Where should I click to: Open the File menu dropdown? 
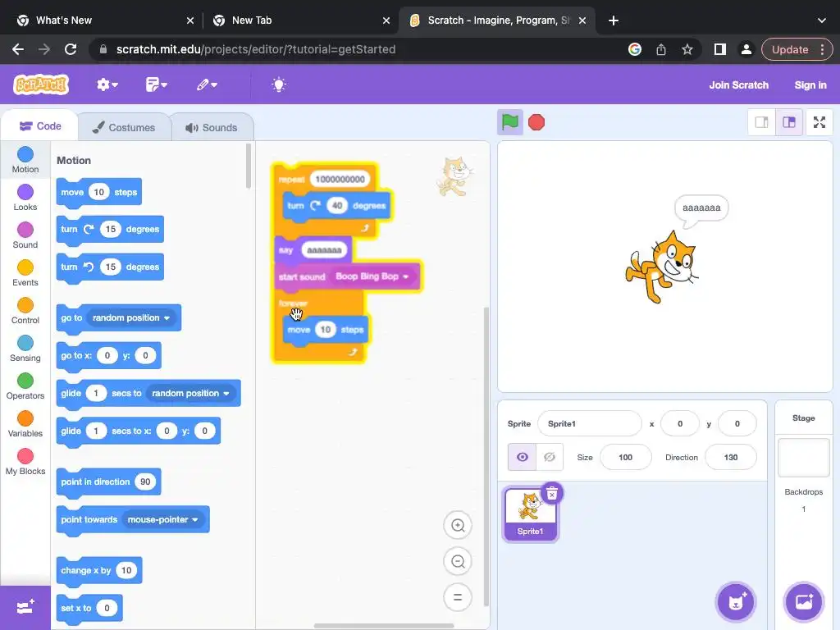tap(157, 84)
